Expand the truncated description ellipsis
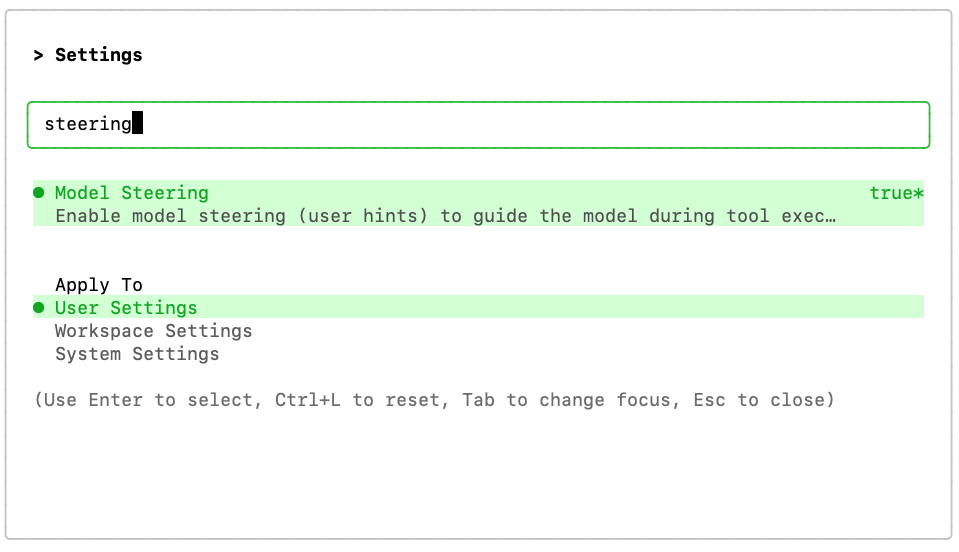The image size is (959, 552). pos(830,216)
